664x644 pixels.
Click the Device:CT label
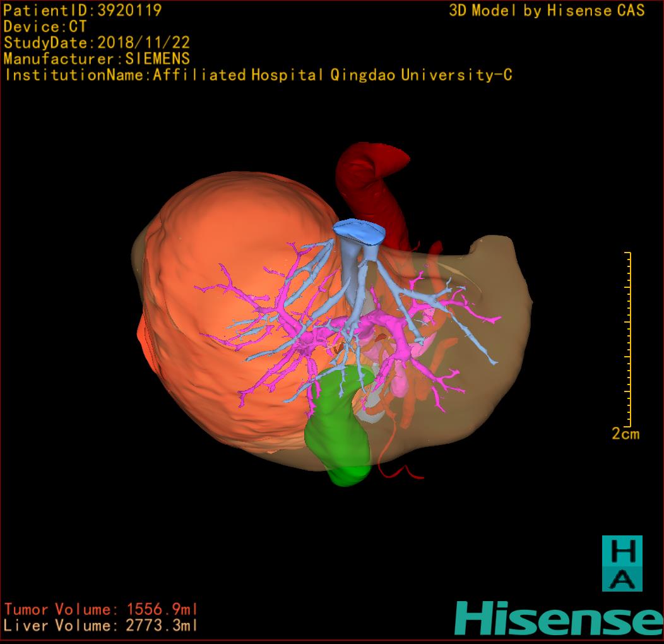[x=45, y=27]
